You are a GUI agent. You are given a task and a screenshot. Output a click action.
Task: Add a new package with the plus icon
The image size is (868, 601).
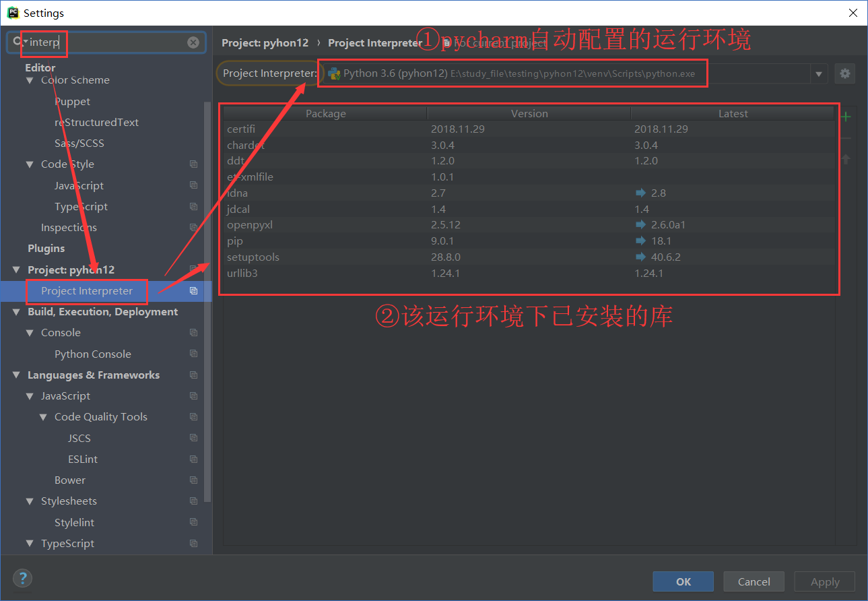[846, 117]
